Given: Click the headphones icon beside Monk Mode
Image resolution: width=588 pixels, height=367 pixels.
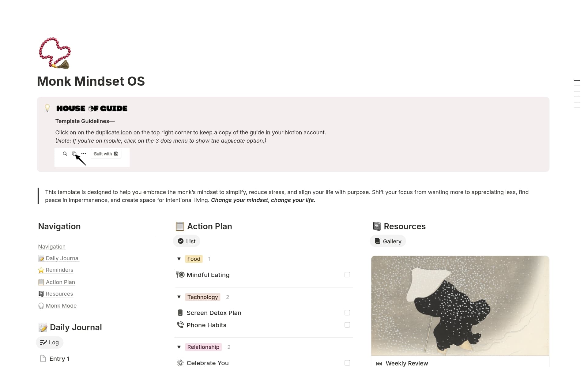Looking at the screenshot, I should coord(41,305).
